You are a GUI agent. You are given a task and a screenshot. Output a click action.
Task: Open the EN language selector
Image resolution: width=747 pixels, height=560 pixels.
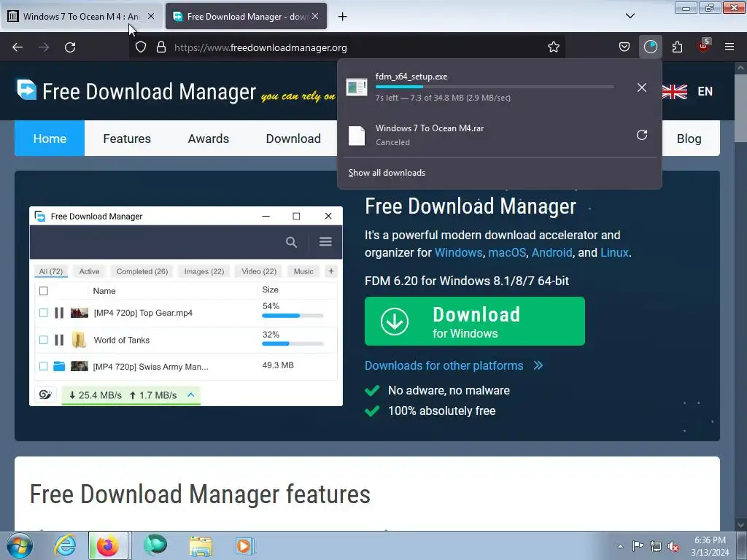[705, 91]
